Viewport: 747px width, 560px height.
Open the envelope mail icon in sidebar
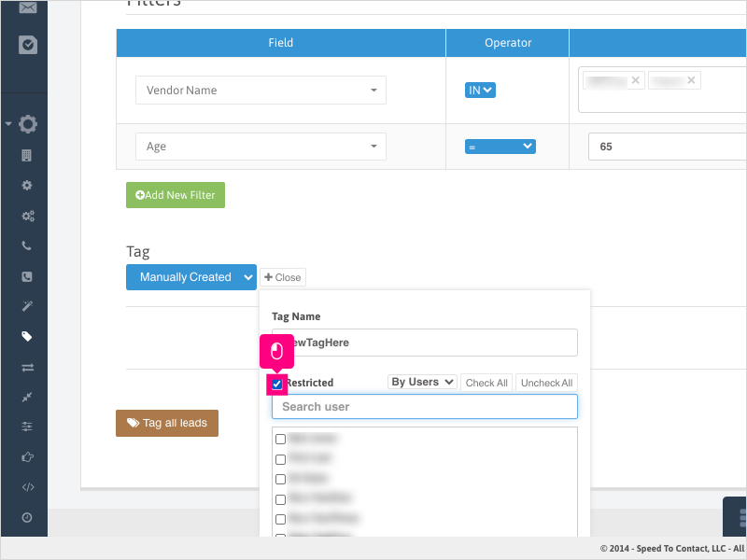[28, 7]
